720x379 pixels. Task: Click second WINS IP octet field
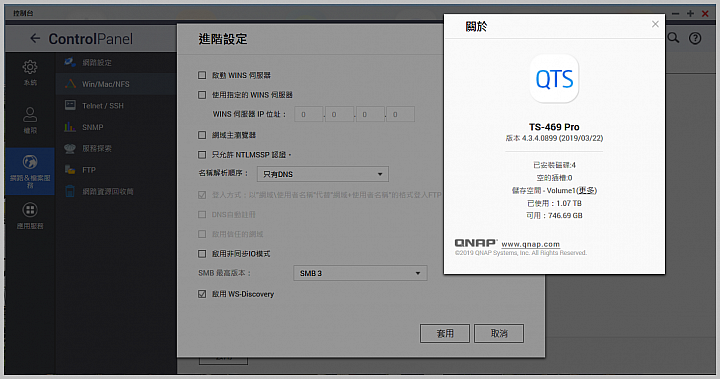click(x=339, y=114)
